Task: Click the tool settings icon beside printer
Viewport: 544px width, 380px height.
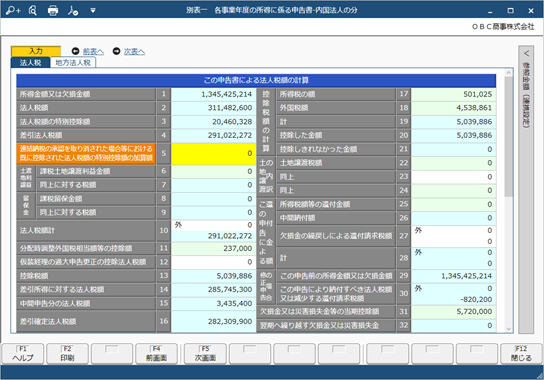Action: click(73, 10)
